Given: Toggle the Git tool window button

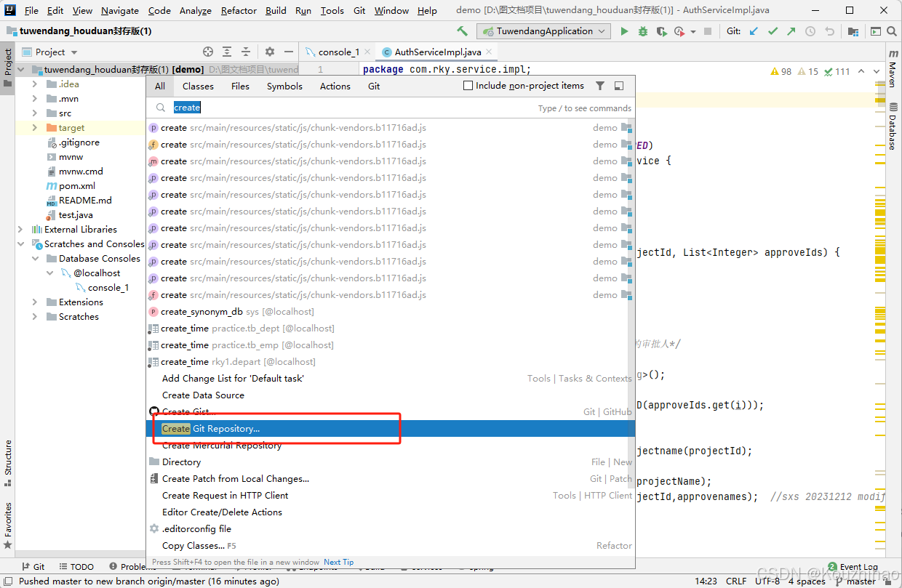Looking at the screenshot, I should pyautogui.click(x=33, y=566).
